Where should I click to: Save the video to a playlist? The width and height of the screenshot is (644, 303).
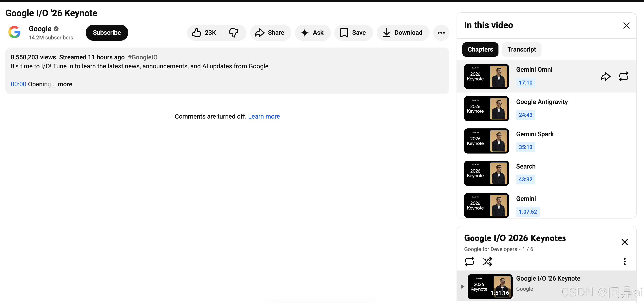(x=353, y=33)
